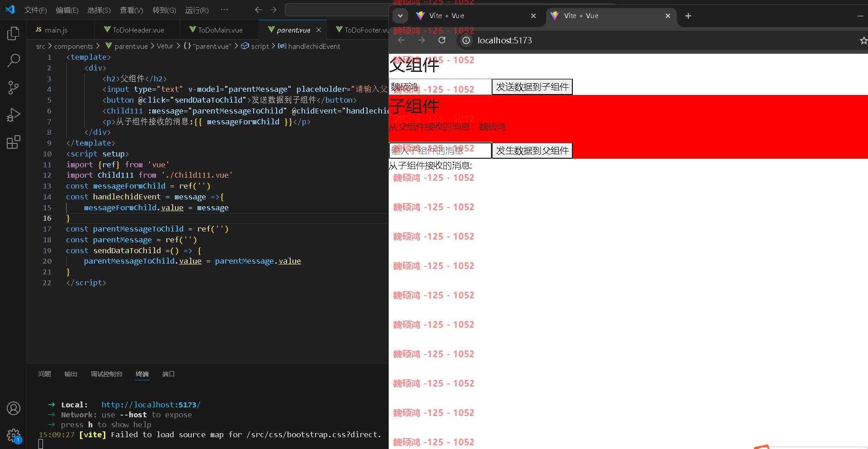
Task: Open the Accounts menu icon
Action: point(14,408)
